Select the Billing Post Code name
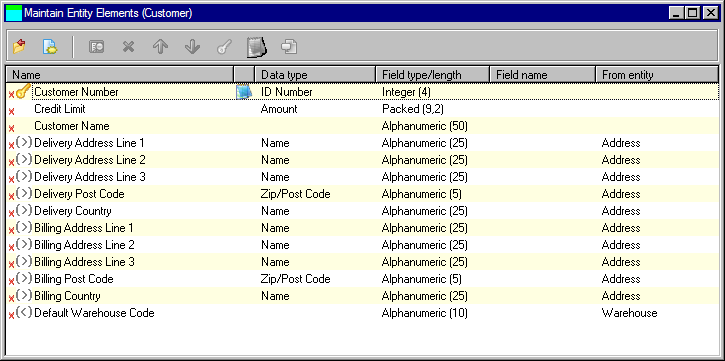Screen dimensions: 725x361 click(74, 279)
